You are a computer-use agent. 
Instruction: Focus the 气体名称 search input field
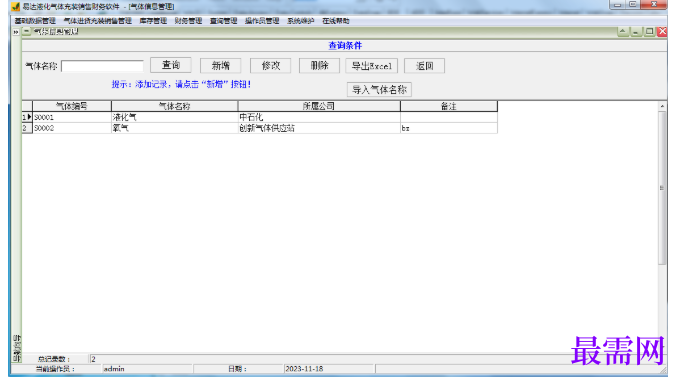pyautogui.click(x=102, y=66)
